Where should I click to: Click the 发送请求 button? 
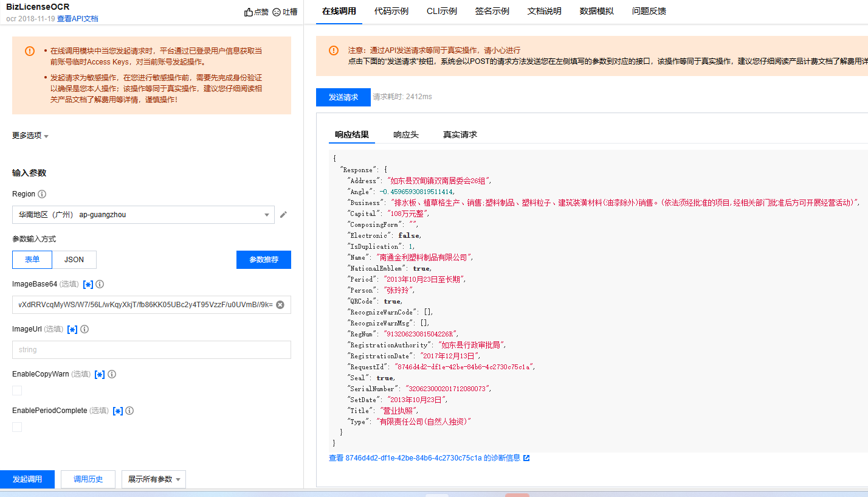[343, 97]
